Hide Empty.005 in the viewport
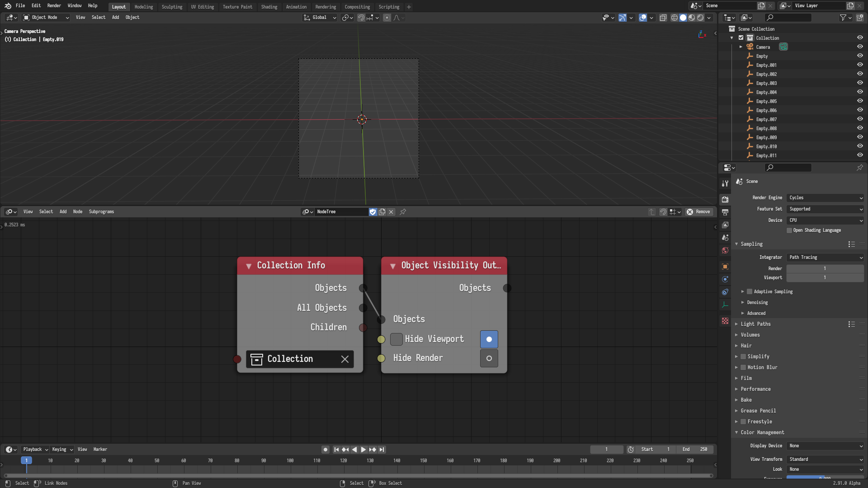868x488 pixels. [x=860, y=101]
